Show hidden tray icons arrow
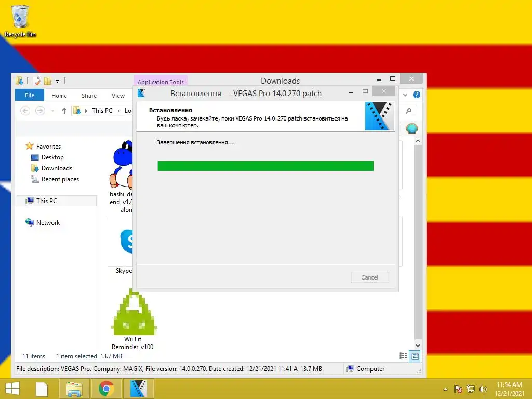 [x=445, y=389]
